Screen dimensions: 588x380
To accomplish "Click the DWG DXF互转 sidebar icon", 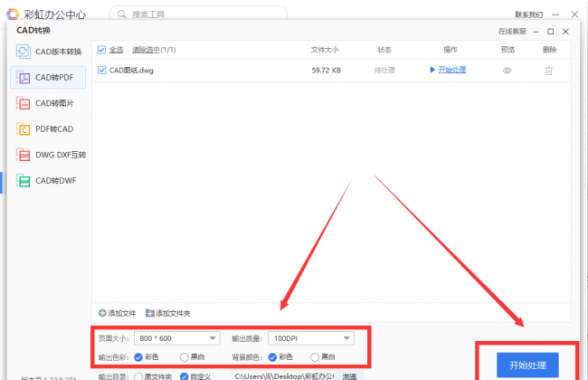I will [x=24, y=155].
